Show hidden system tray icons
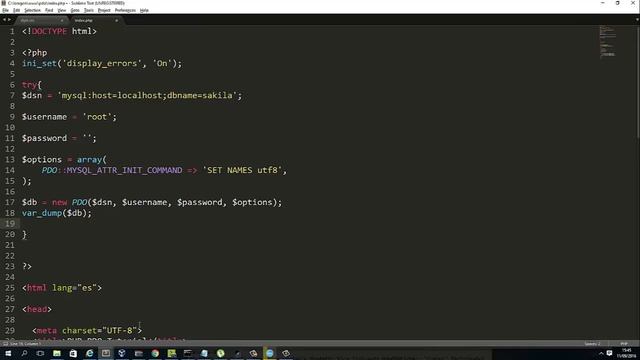 click(x=601, y=353)
